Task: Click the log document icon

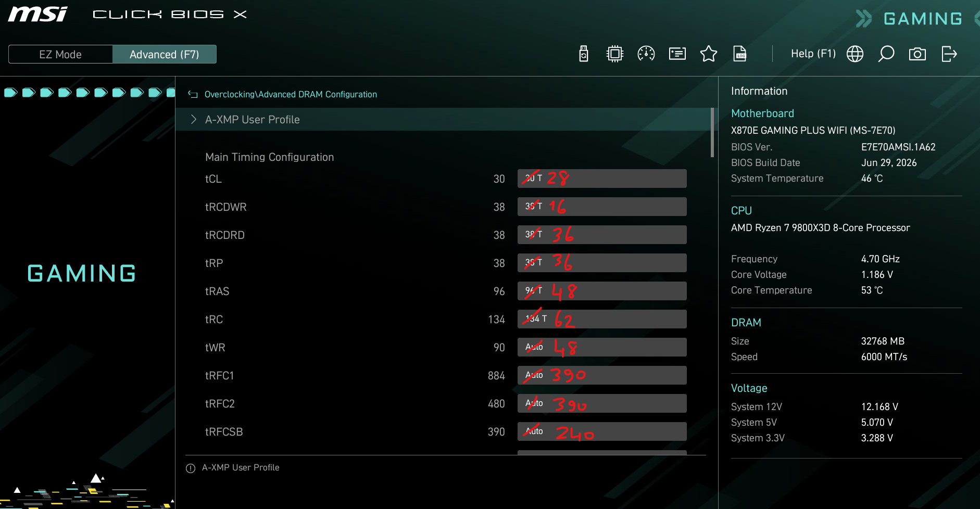Action: coord(740,54)
